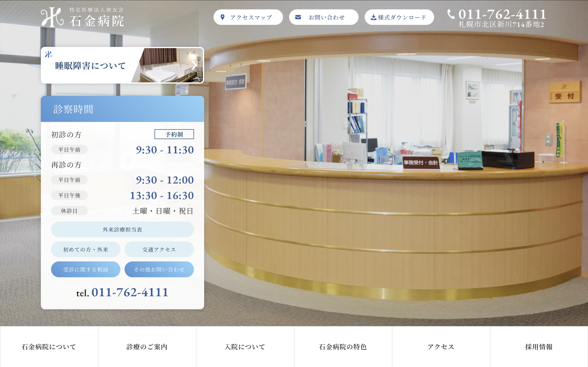Click the hospital logo emblem at top left
The image size is (588, 367).
(x=52, y=17)
